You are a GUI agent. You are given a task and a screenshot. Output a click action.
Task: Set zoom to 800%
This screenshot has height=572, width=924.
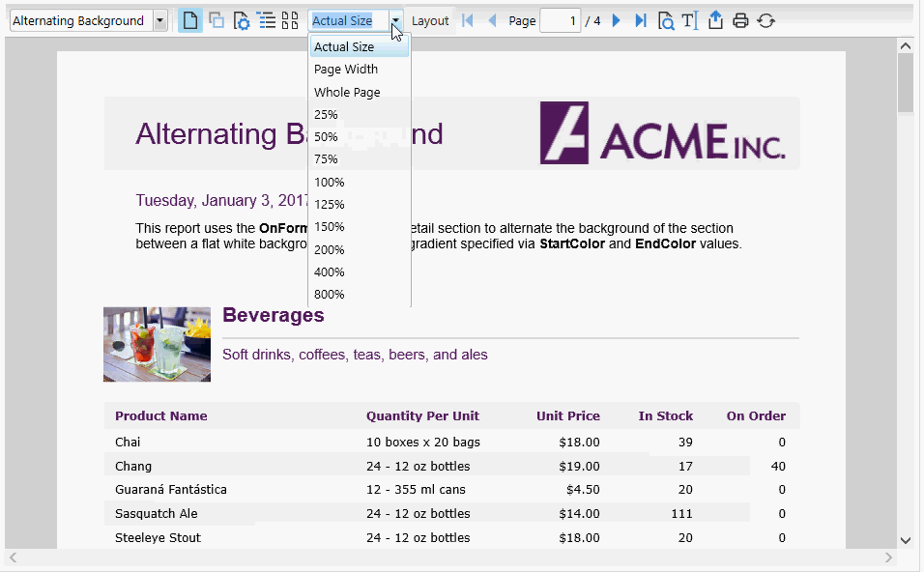[360, 295]
